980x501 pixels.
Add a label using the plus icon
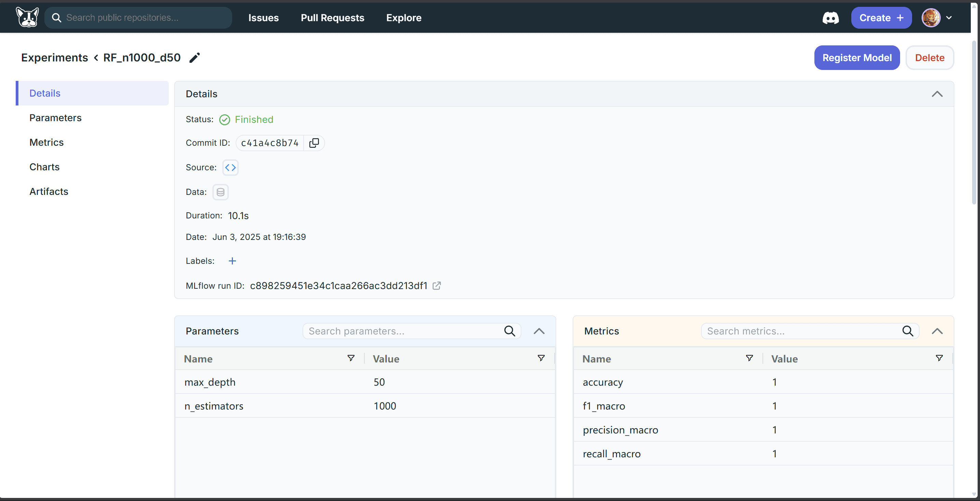pyautogui.click(x=232, y=261)
